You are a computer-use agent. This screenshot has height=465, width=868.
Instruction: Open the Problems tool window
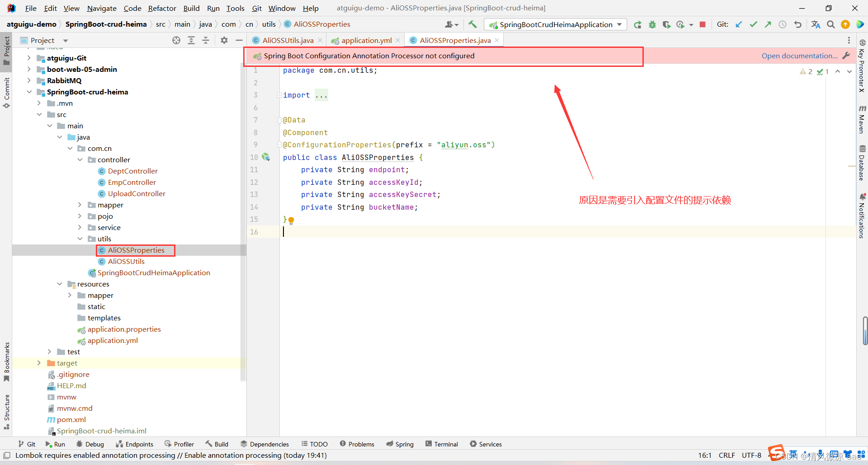tap(357, 444)
